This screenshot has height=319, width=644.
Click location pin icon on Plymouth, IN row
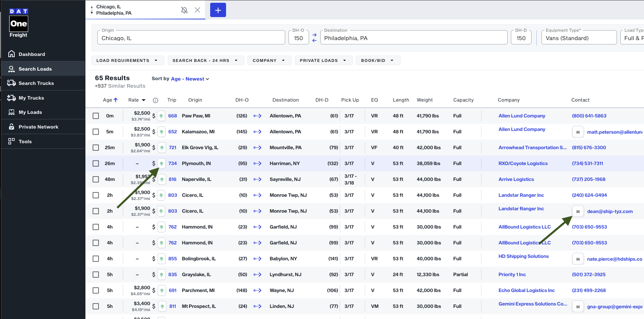click(x=161, y=163)
